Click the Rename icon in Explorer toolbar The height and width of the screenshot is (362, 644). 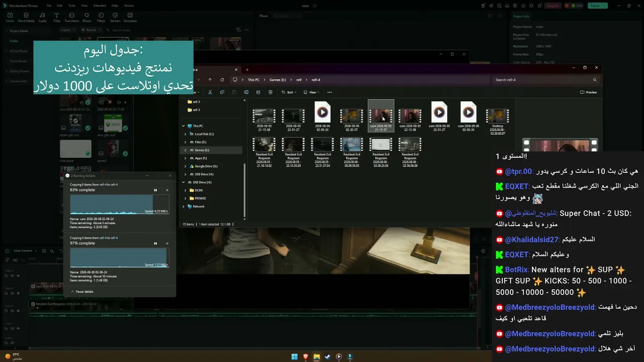pos(246,93)
